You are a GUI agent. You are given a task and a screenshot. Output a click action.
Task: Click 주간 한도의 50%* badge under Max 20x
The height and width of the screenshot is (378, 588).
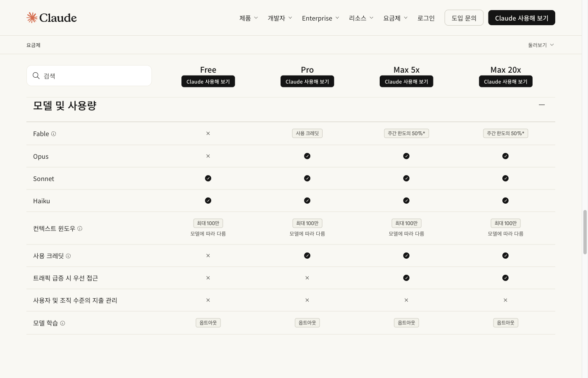505,134
